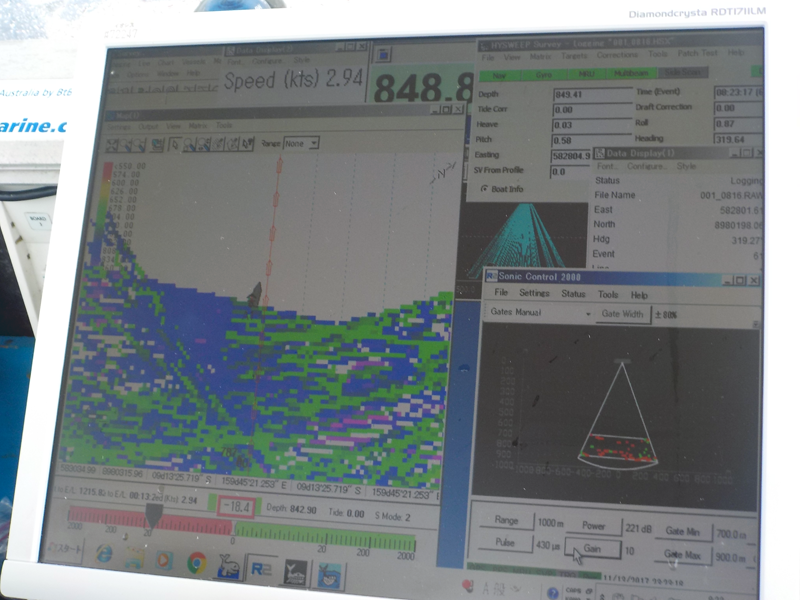Open Style menu in Data Display(1) window

686,166
